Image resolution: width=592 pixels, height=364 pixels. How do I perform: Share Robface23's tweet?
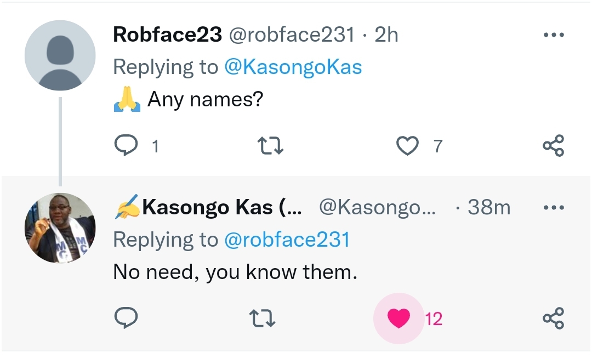coord(553,146)
